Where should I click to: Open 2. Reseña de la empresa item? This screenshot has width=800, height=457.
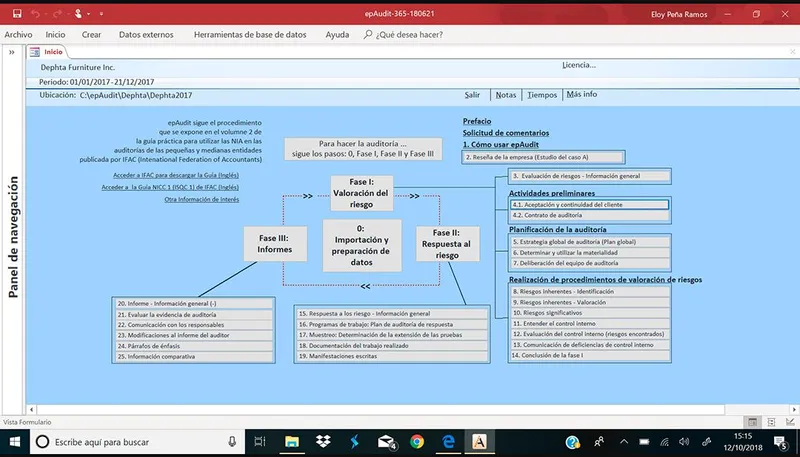543,158
